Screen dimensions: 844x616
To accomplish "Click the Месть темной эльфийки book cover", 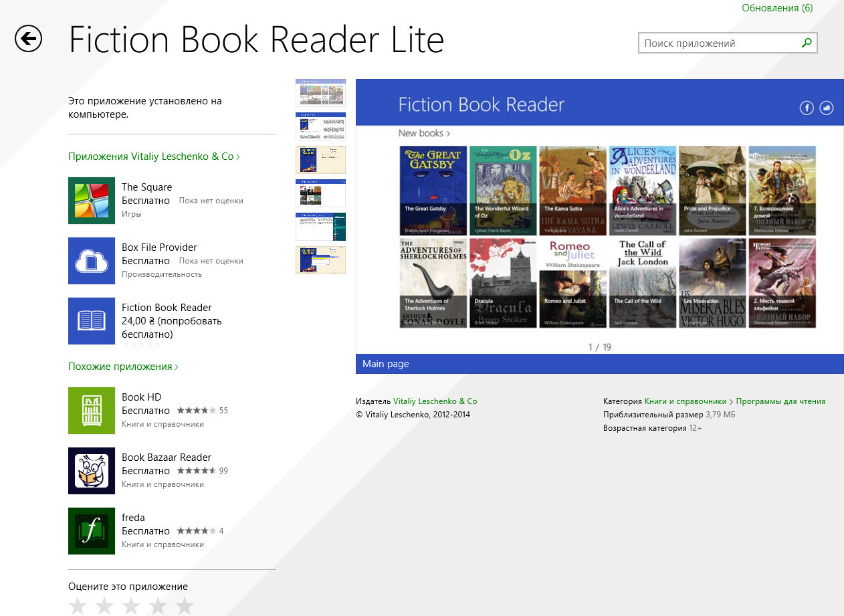I will pyautogui.click(x=782, y=283).
